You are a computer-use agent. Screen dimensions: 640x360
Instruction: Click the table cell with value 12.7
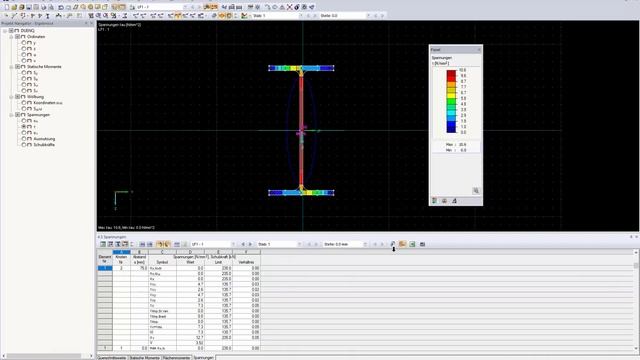(190, 338)
